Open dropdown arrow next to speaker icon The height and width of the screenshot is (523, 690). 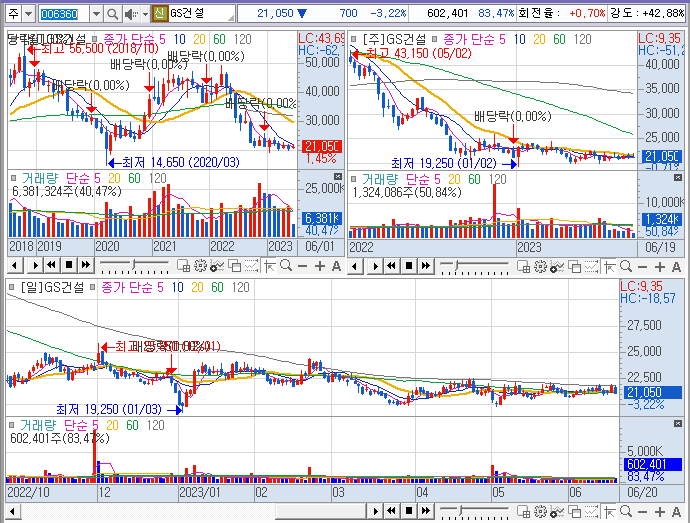145,14
